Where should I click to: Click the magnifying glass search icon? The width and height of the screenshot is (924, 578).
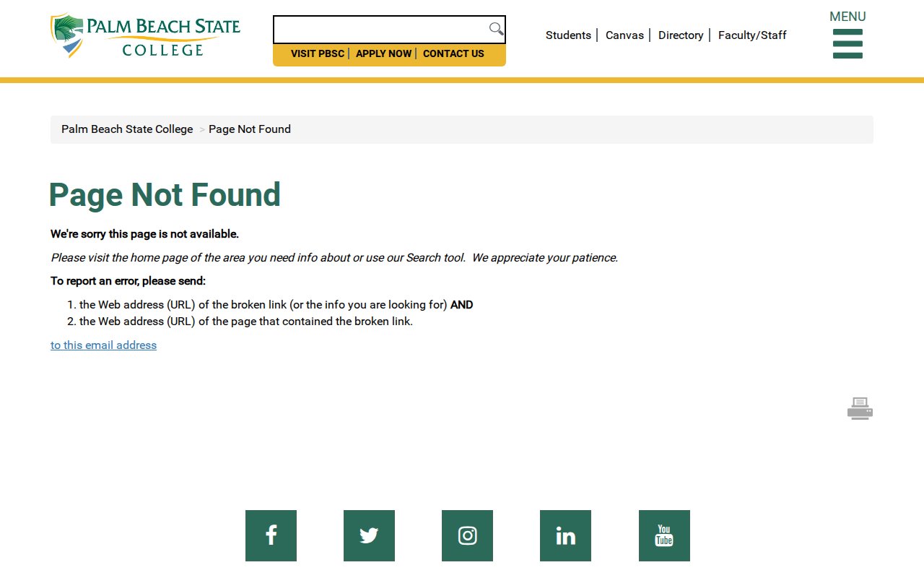[x=496, y=29]
